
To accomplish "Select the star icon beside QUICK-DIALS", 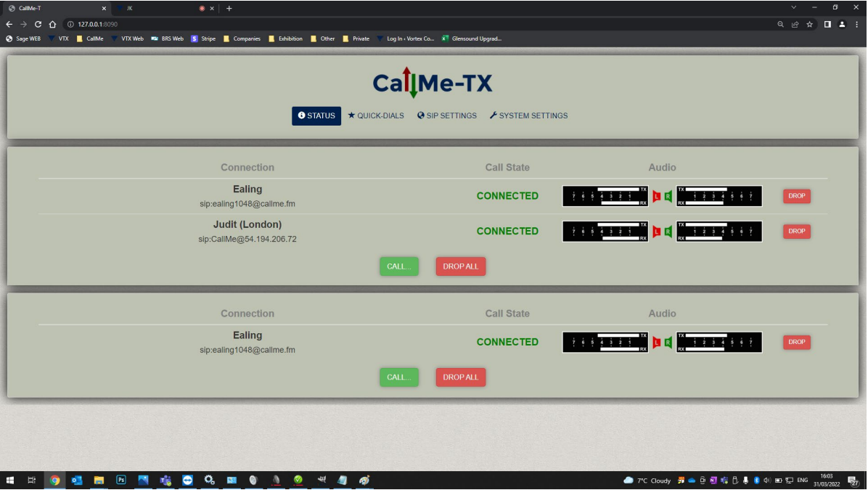I will tap(350, 115).
